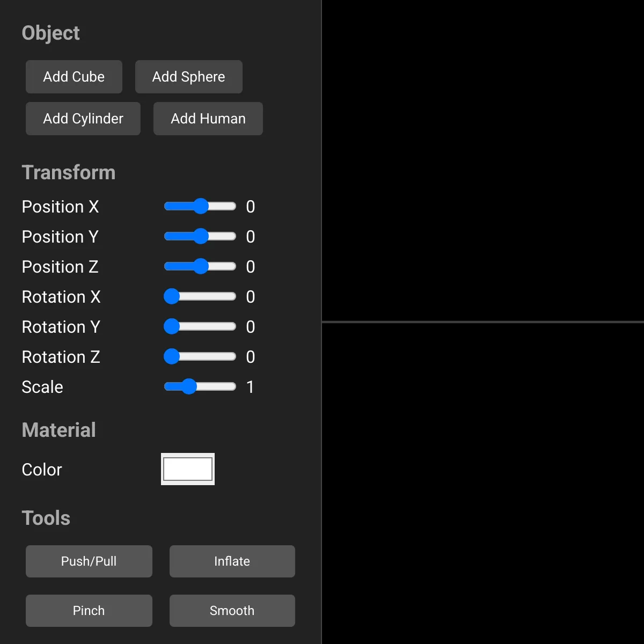644x644 pixels.
Task: Click the Object section heading
Action: pyautogui.click(x=50, y=33)
